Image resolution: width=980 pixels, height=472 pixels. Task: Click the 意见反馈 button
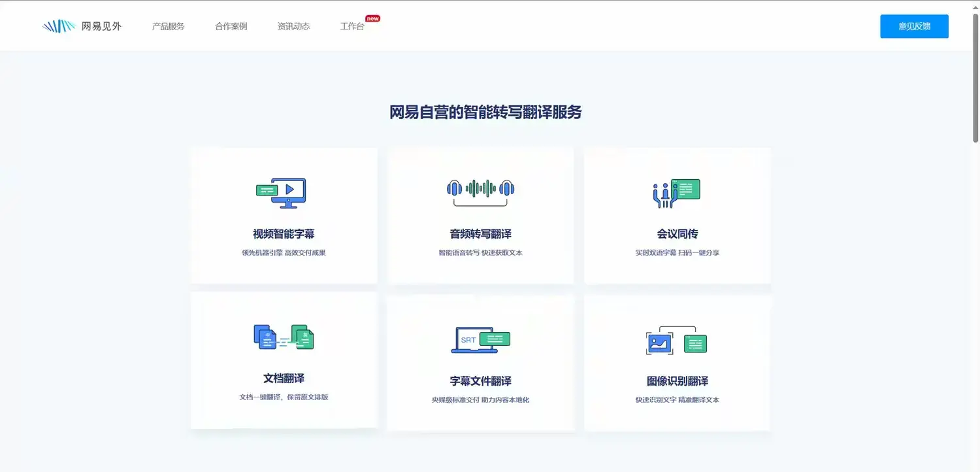point(914,26)
